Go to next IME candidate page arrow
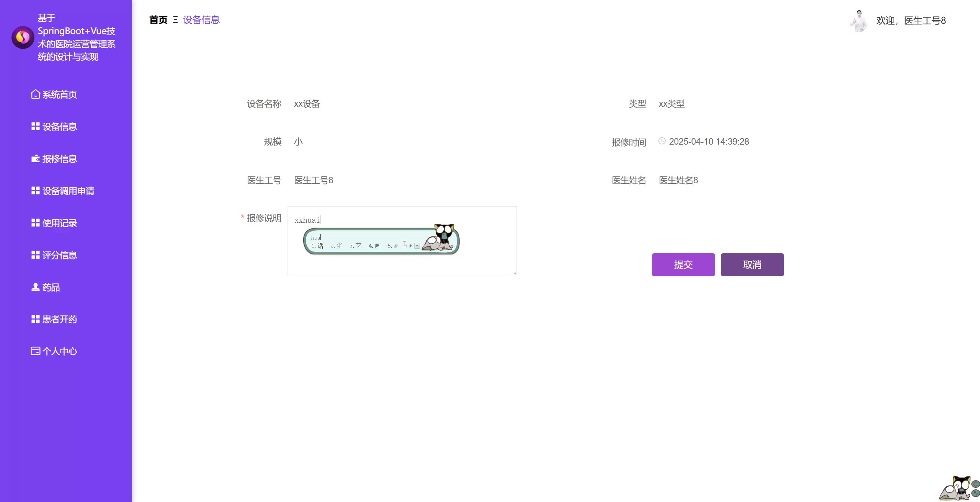 411,246
